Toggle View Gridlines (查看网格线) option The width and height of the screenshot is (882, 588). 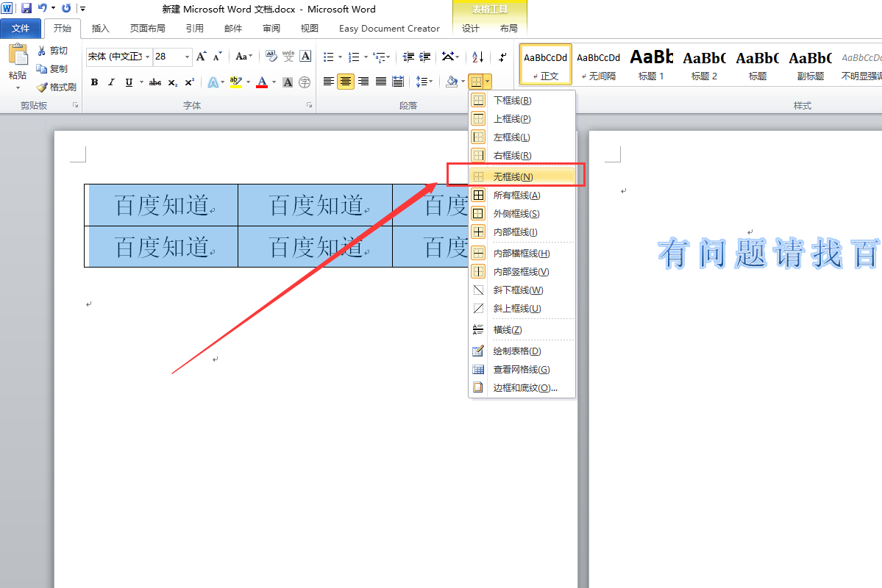pos(522,369)
